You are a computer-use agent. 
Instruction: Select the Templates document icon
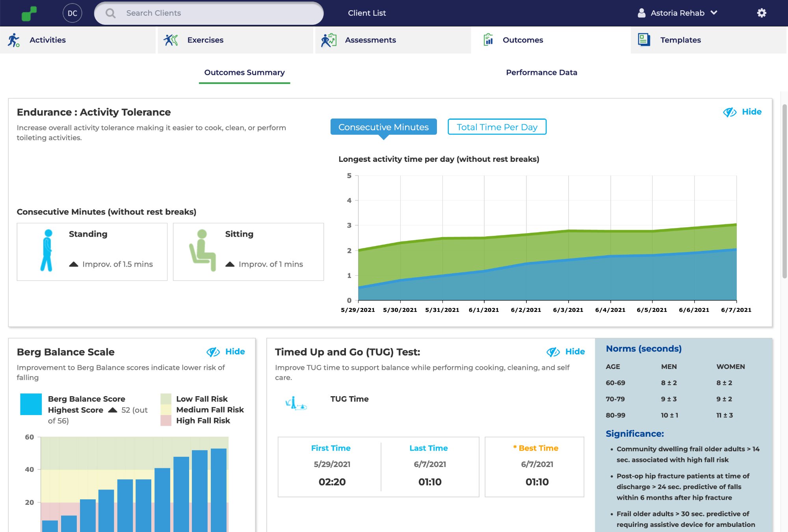tap(644, 39)
